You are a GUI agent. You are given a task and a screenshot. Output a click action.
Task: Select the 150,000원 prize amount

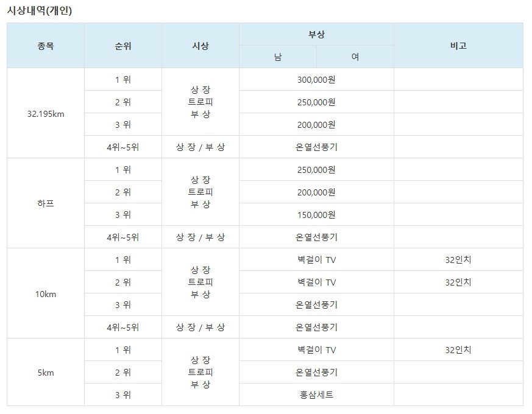pos(316,215)
